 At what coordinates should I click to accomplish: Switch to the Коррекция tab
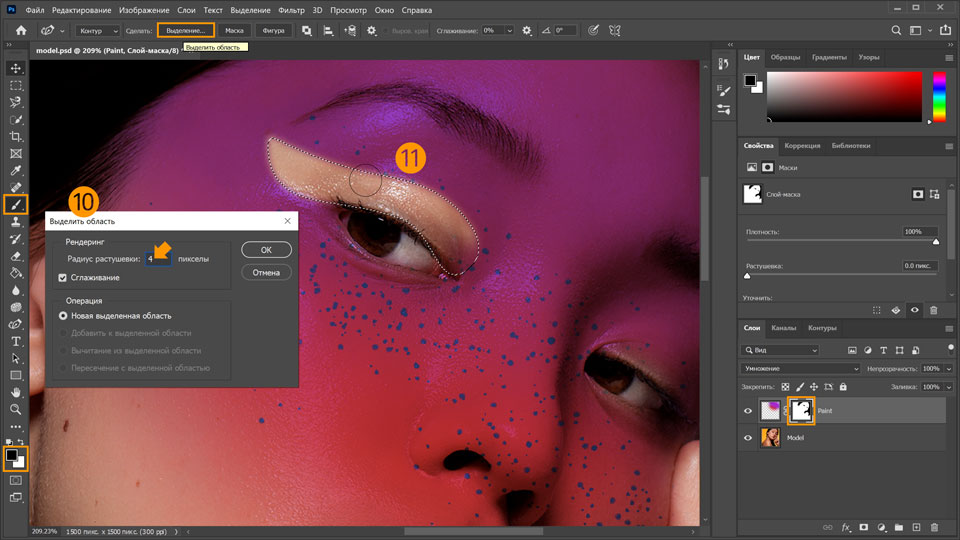(802, 146)
